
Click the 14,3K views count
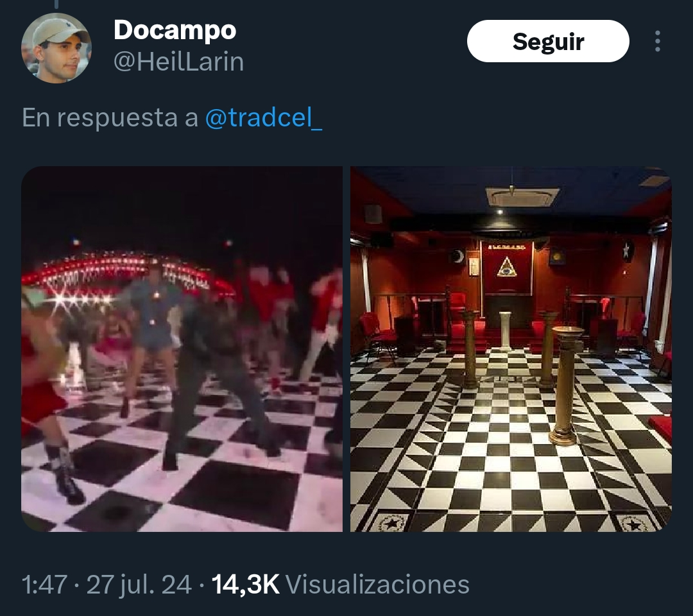[x=246, y=584]
